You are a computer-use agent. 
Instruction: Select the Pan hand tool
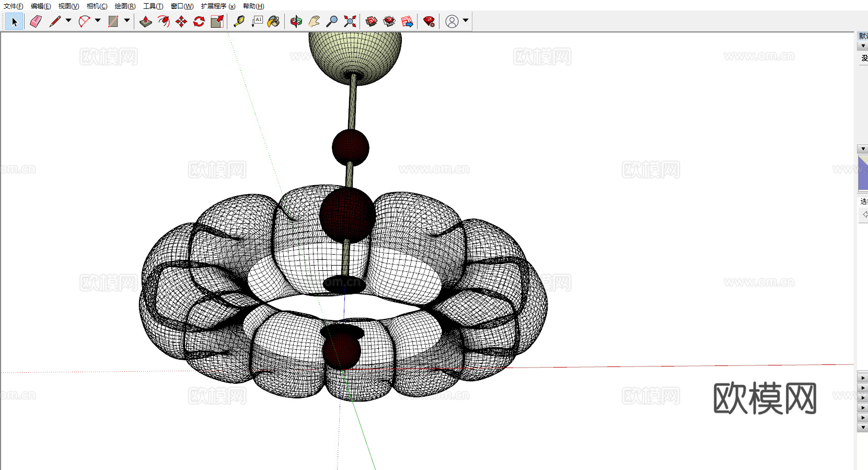coord(314,21)
